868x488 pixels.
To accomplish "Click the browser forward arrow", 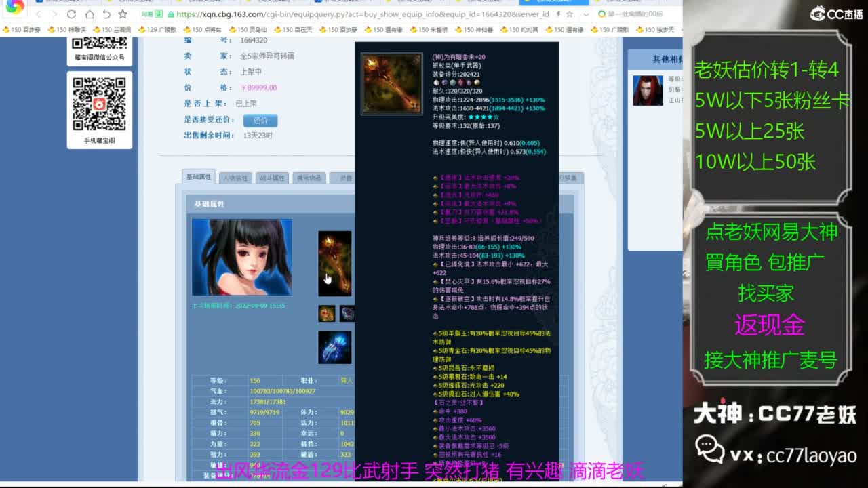I will tap(55, 14).
